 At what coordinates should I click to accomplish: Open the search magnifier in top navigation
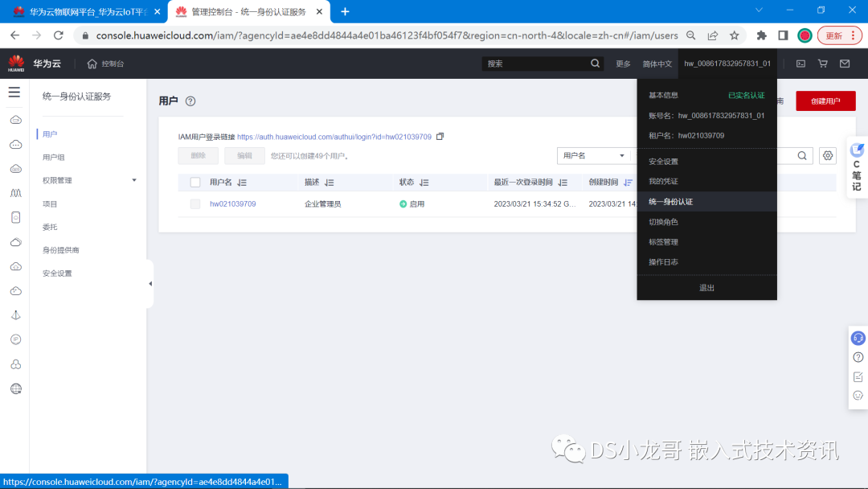595,63
